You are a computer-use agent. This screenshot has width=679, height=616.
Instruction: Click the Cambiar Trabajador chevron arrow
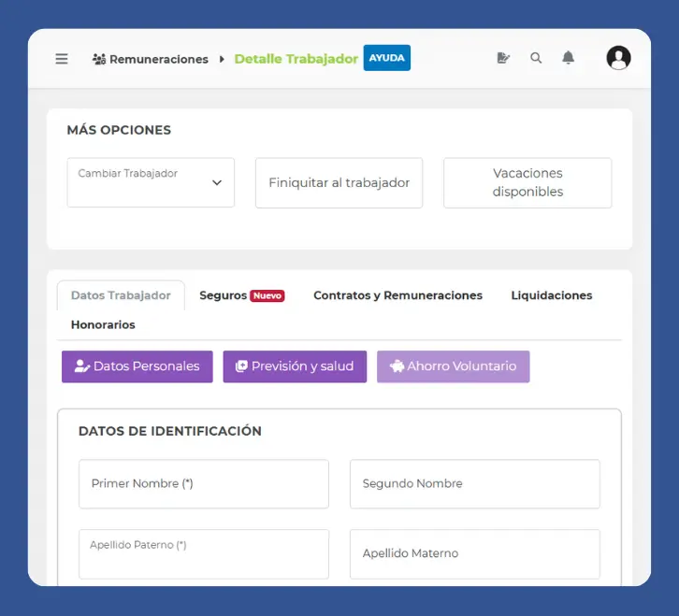pos(217,183)
